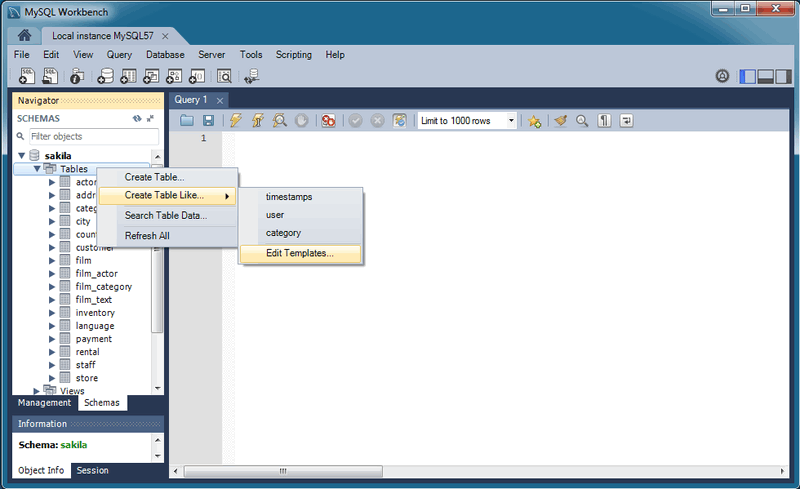Screen dimensions: 800x489
Task: Close Local instance MySQL57 connection tab
Action: click(165, 36)
